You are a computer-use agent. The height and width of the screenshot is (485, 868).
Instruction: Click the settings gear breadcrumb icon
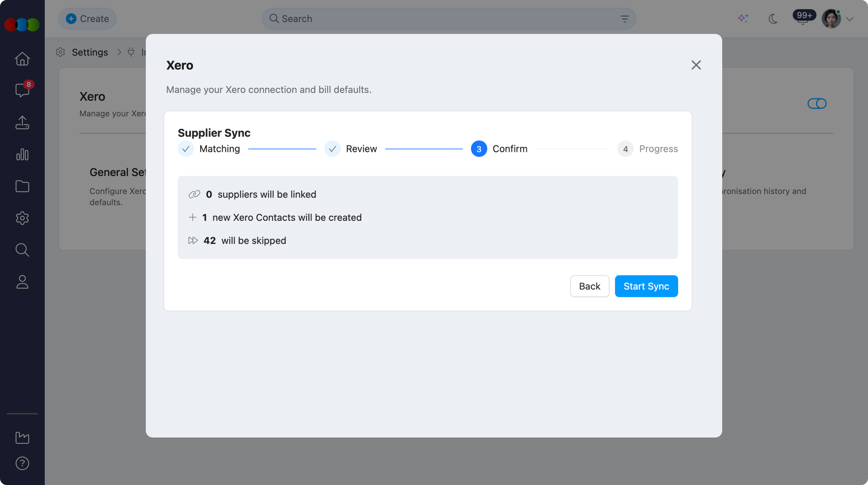[60, 52]
